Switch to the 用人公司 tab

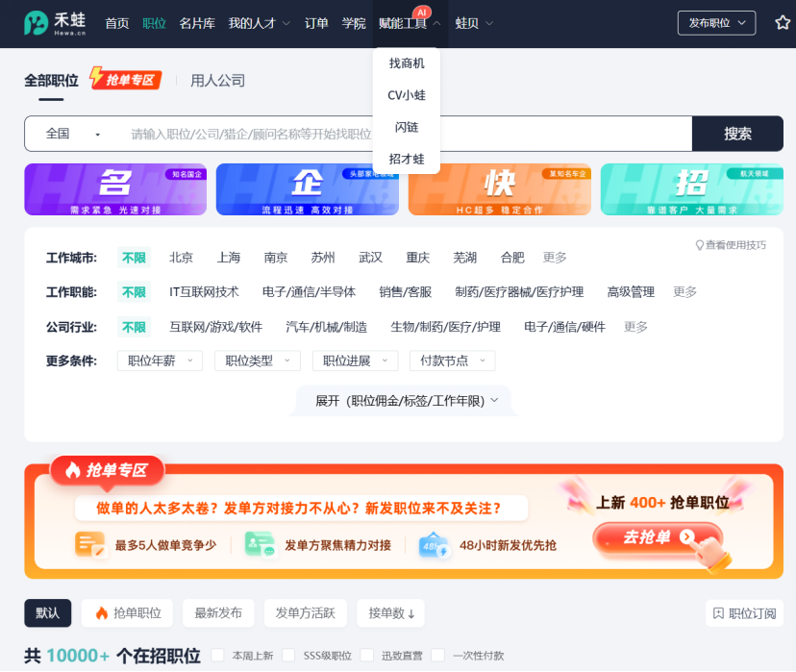[217, 81]
